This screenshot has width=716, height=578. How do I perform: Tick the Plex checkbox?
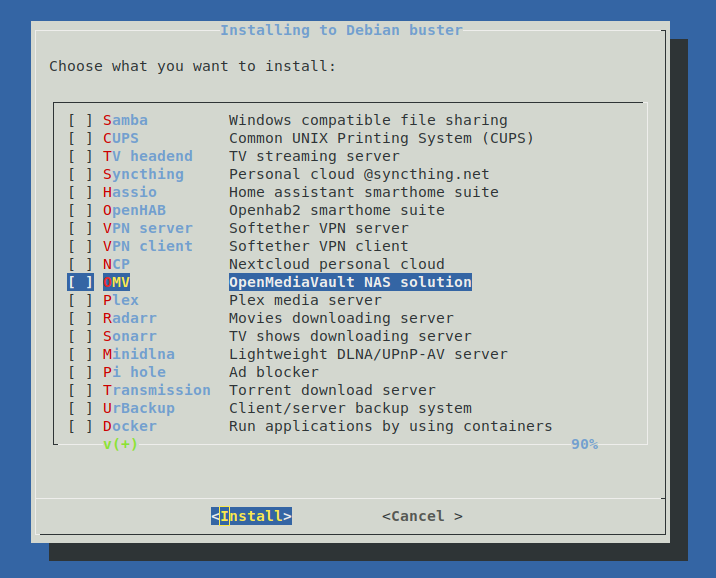pyautogui.click(x=80, y=300)
